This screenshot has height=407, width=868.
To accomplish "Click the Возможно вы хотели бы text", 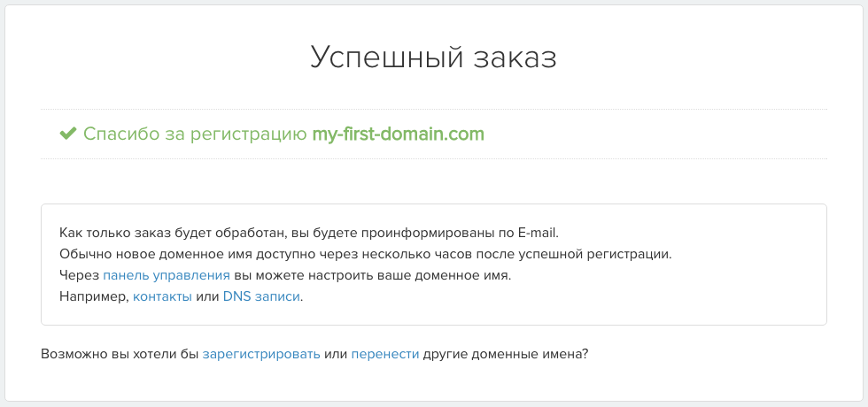I will (120, 354).
